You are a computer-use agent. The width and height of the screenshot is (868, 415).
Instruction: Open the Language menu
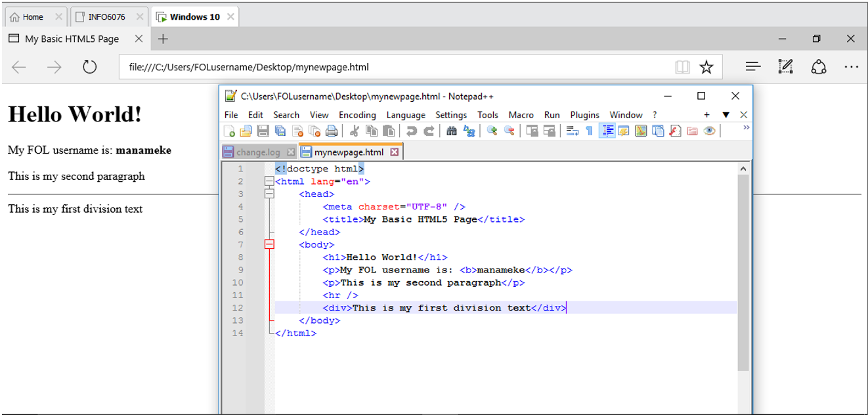coord(406,115)
